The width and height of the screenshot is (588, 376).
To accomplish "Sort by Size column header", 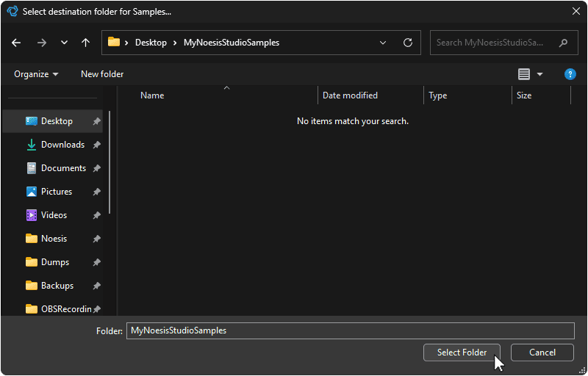I will 524,95.
